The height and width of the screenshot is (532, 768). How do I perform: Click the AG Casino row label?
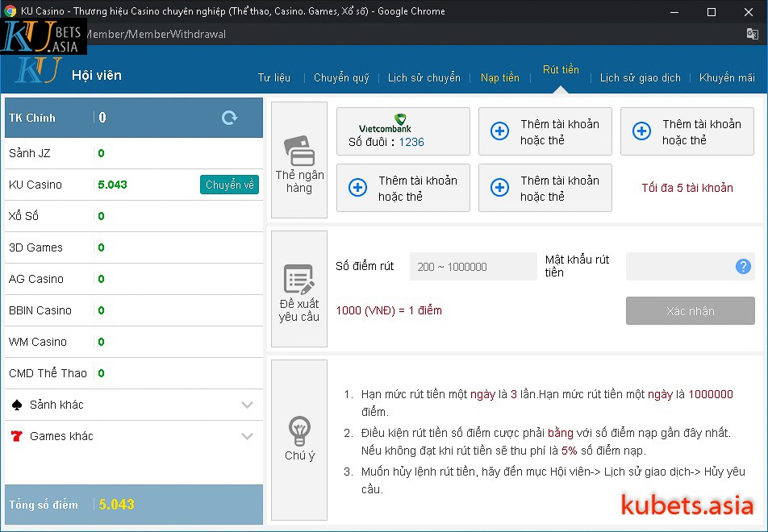(36, 279)
